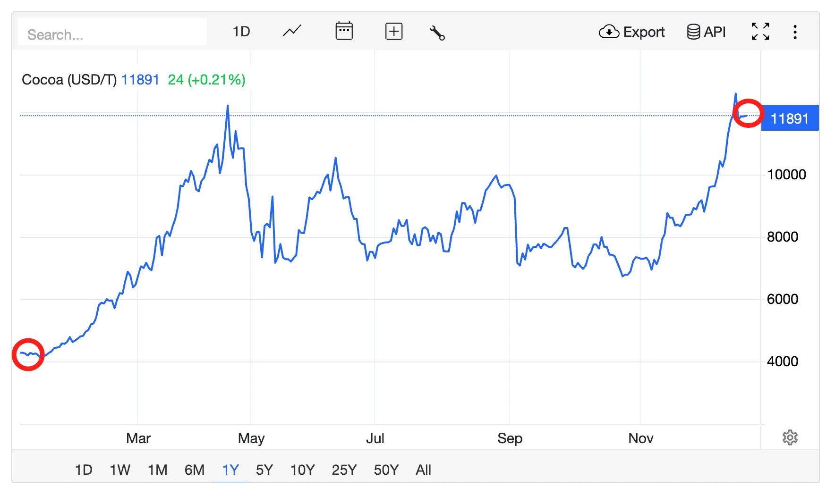Image resolution: width=835 pixels, height=504 pixels.
Task: Click the Mar x-axis label
Action: [x=138, y=438]
